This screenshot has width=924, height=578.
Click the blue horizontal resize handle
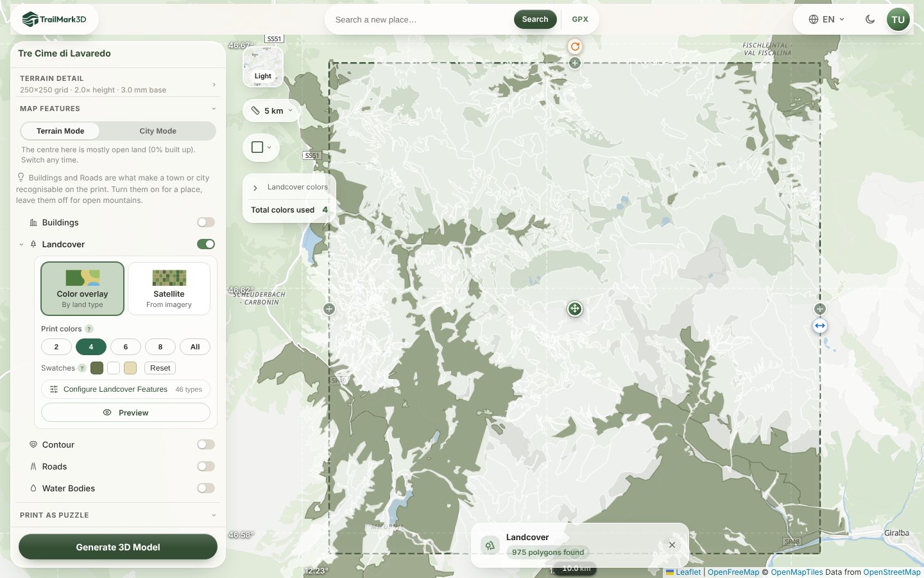tap(820, 326)
